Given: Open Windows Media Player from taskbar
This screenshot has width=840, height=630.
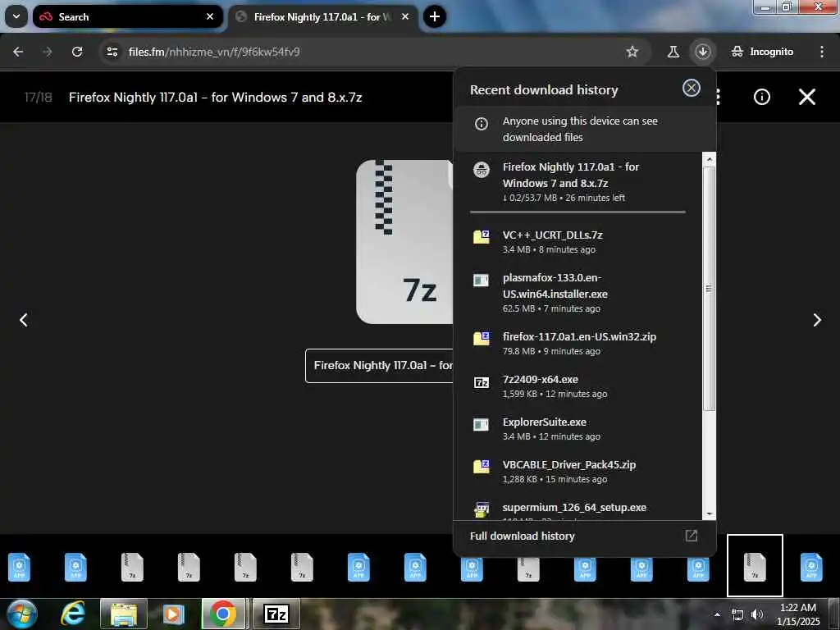Looking at the screenshot, I should click(x=172, y=614).
